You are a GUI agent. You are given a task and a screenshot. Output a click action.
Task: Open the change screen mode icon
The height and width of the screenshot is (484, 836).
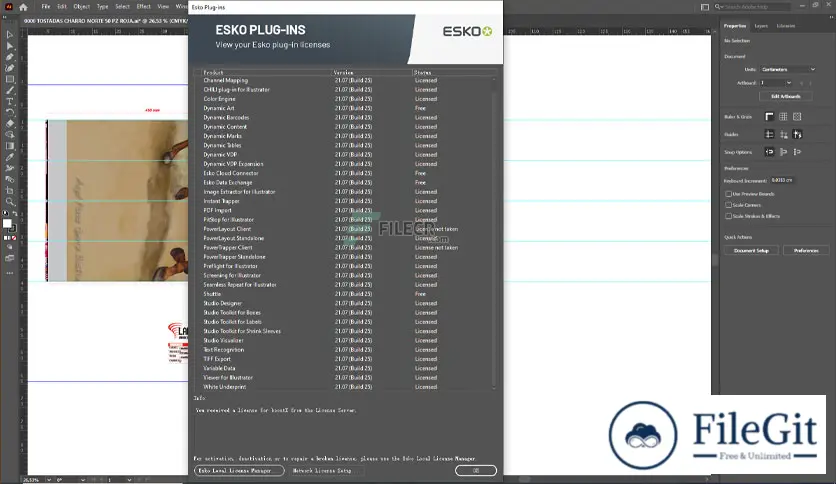point(10,258)
